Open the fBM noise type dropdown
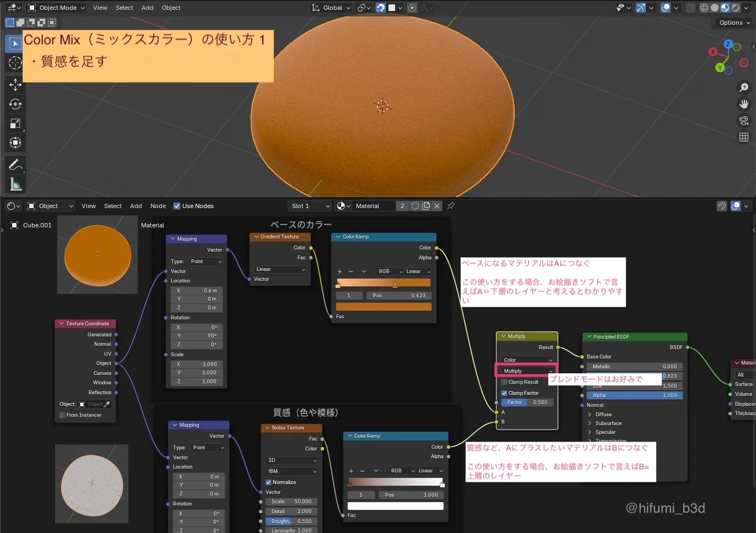Image resolution: width=756 pixels, height=533 pixels. pyautogui.click(x=291, y=471)
